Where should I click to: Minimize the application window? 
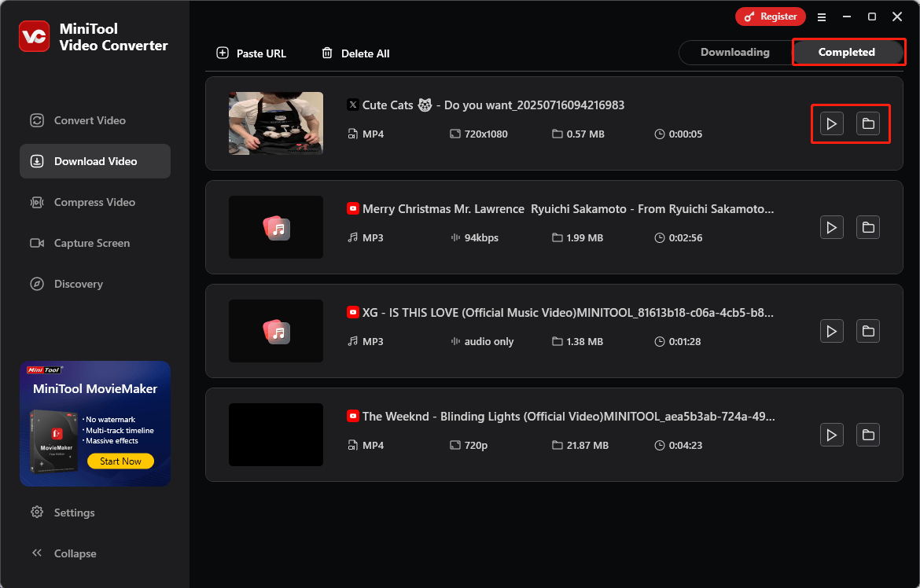tap(847, 17)
